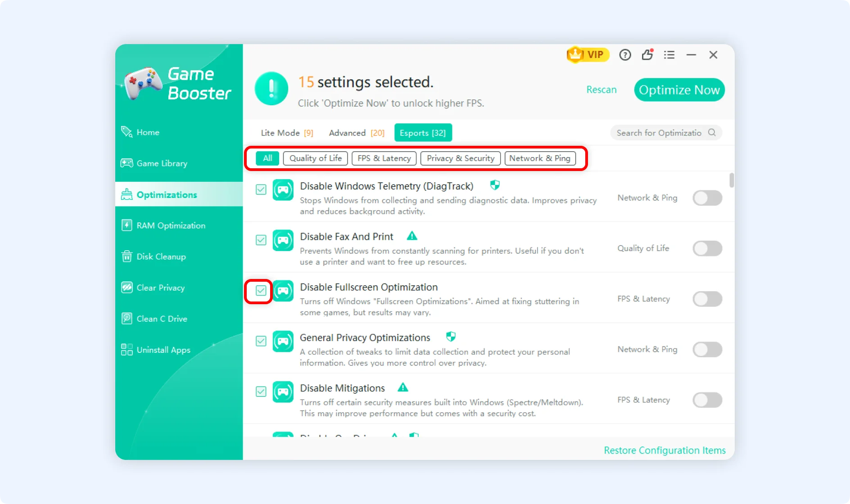This screenshot has width=850, height=504.
Task: Click gamepad icon of Disable Mitigations
Action: coord(283,391)
